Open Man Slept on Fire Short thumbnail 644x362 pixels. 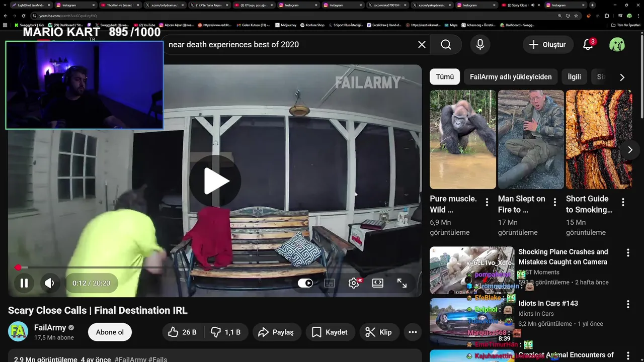531,139
